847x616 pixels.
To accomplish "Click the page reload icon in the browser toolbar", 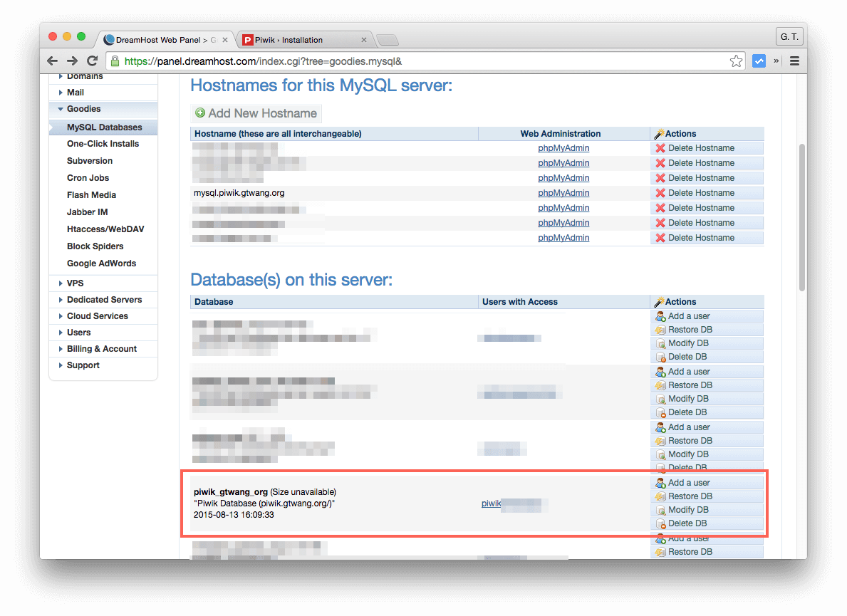I will tap(93, 61).
